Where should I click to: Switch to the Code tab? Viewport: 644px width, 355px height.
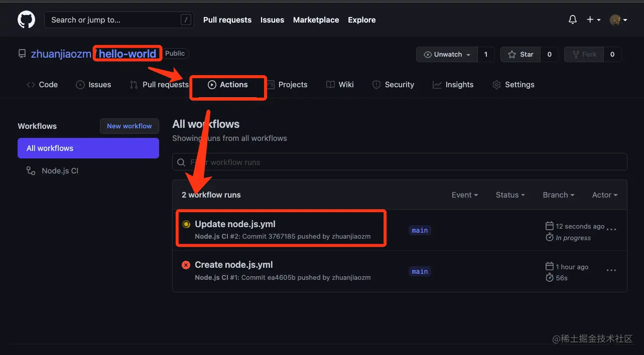[x=42, y=85]
